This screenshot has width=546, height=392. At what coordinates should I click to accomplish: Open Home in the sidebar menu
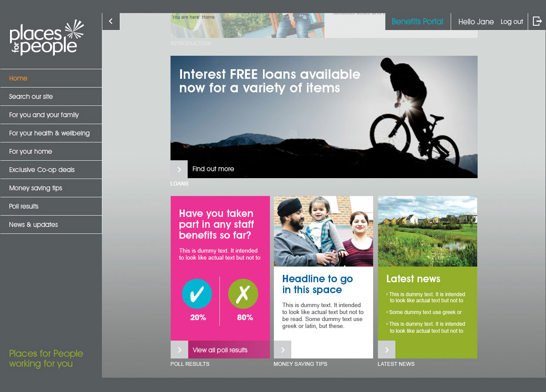coord(18,78)
